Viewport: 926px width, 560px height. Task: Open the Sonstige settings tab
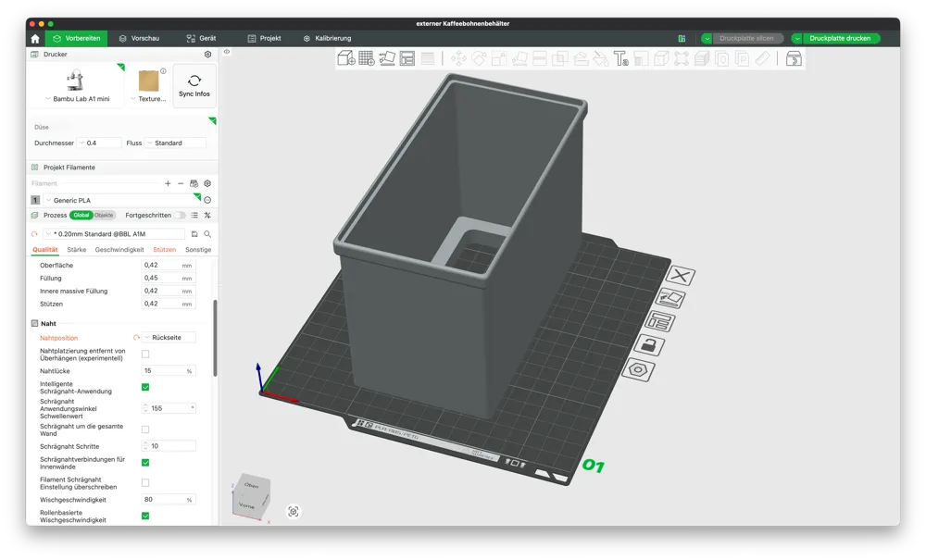pyautogui.click(x=198, y=250)
